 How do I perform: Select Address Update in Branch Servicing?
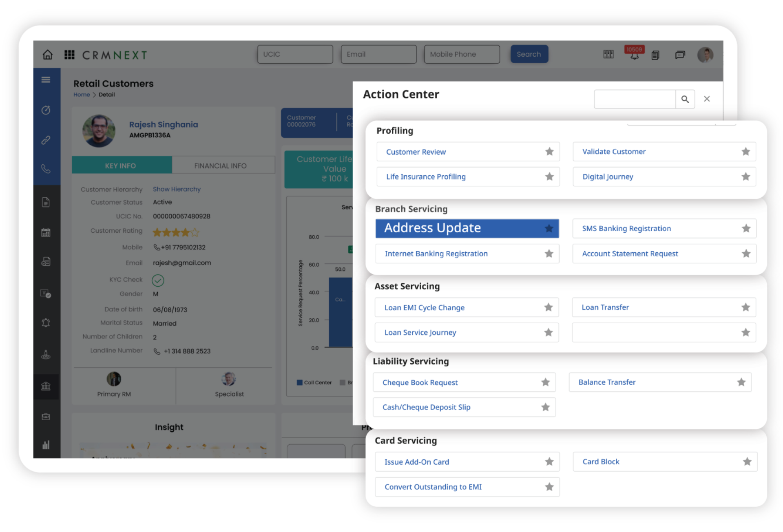(x=467, y=228)
